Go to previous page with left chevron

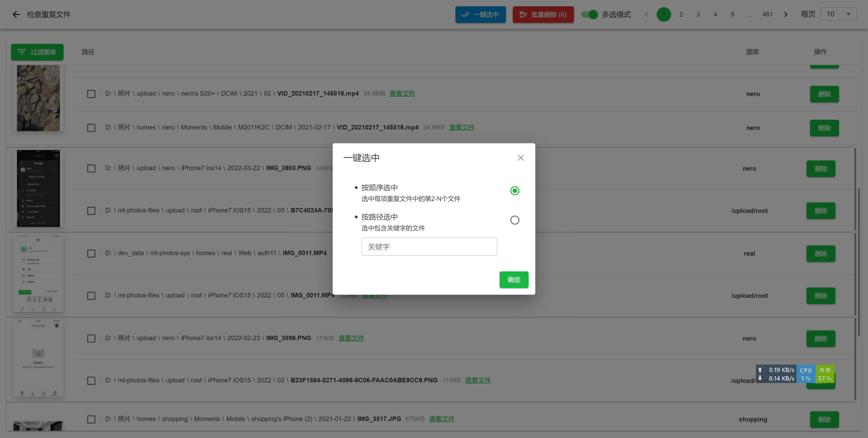coord(647,14)
